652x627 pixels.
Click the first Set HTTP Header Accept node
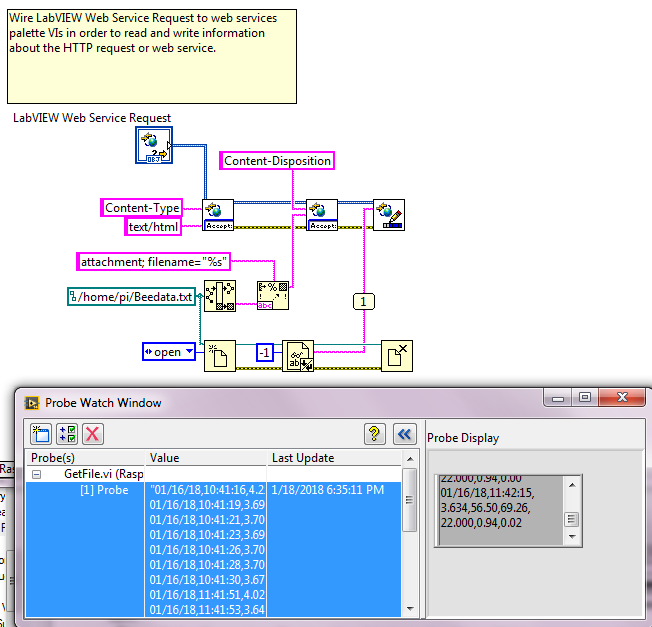pos(218,215)
